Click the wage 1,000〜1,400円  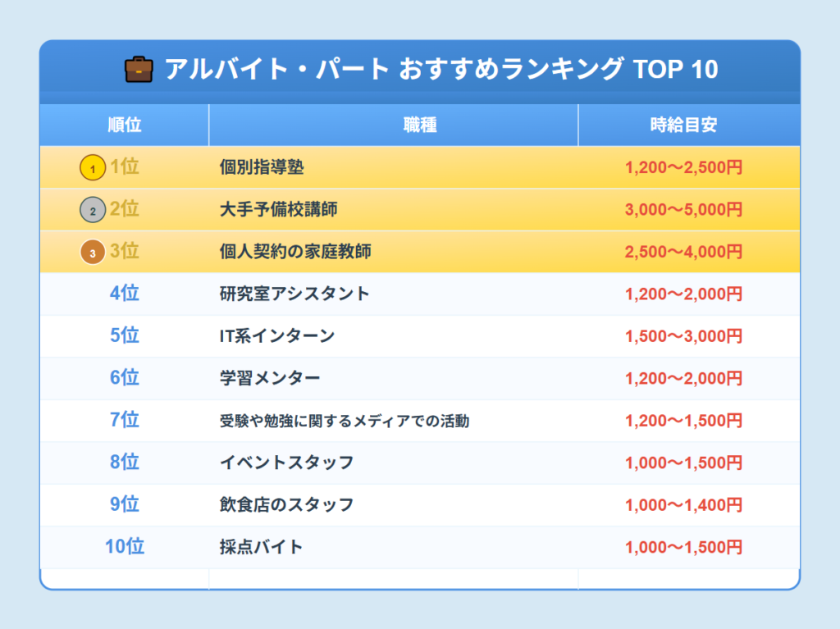pos(683,505)
